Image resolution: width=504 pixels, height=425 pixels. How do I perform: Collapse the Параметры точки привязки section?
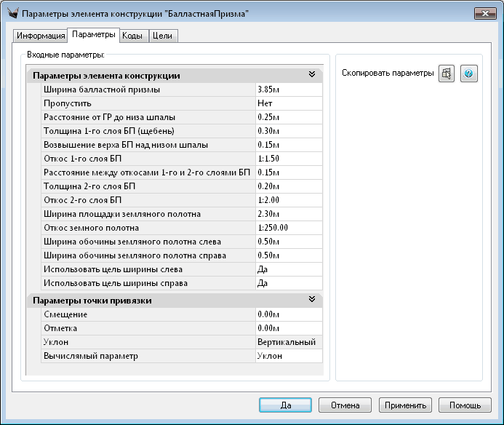point(311,300)
